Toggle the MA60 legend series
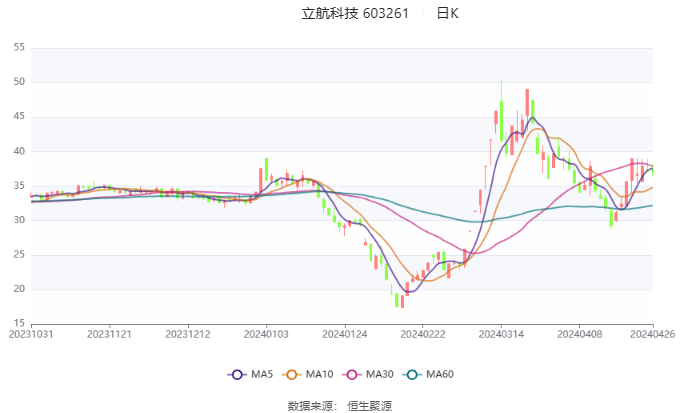680x413 pixels. point(428,374)
